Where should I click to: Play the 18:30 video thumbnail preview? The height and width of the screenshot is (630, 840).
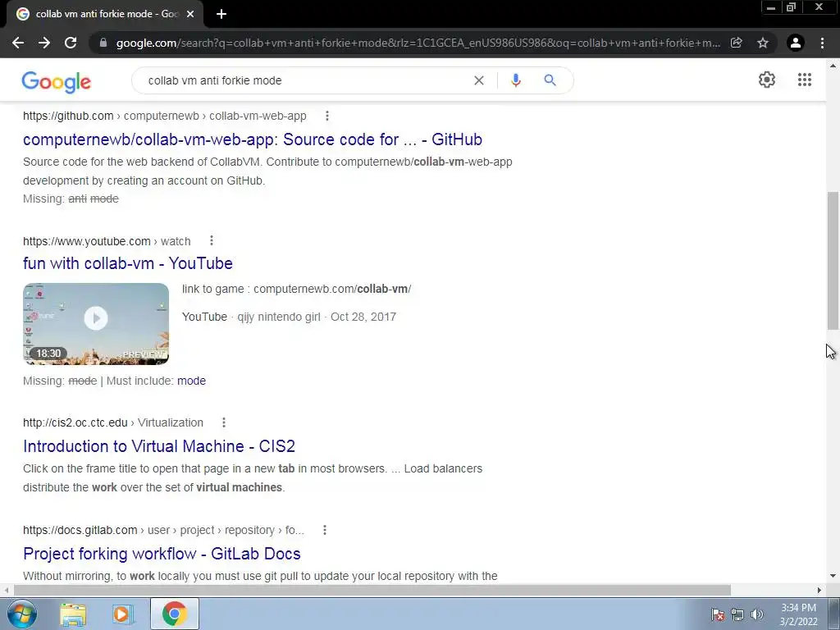pos(96,323)
